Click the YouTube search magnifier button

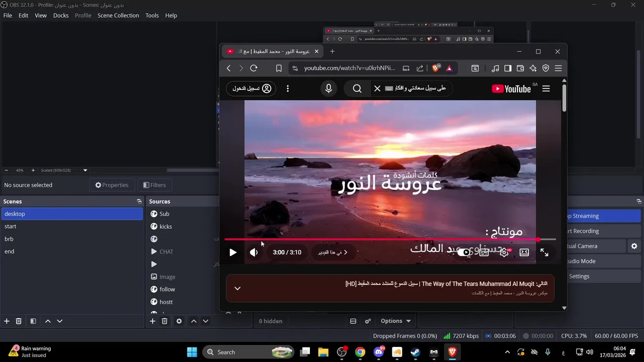pos(357,88)
